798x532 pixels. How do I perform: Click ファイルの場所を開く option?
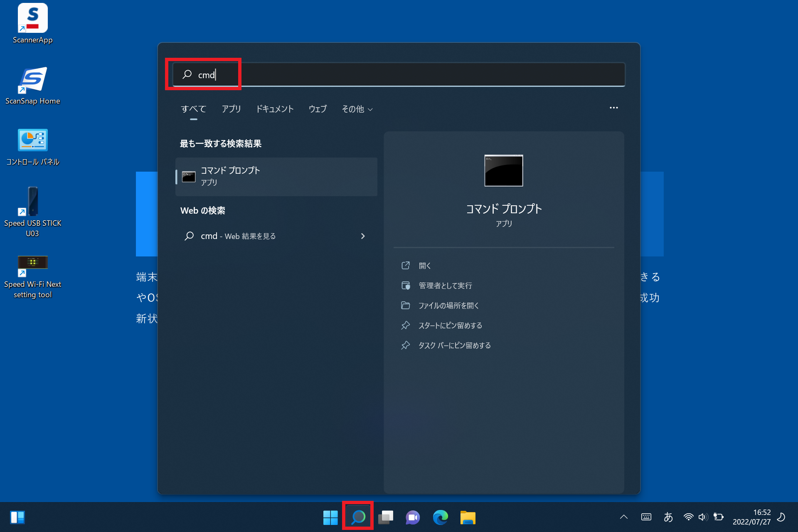448,305
